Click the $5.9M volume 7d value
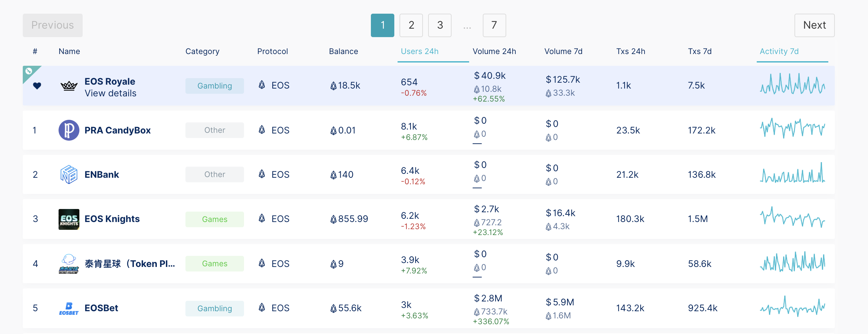The image size is (868, 334). [560, 302]
